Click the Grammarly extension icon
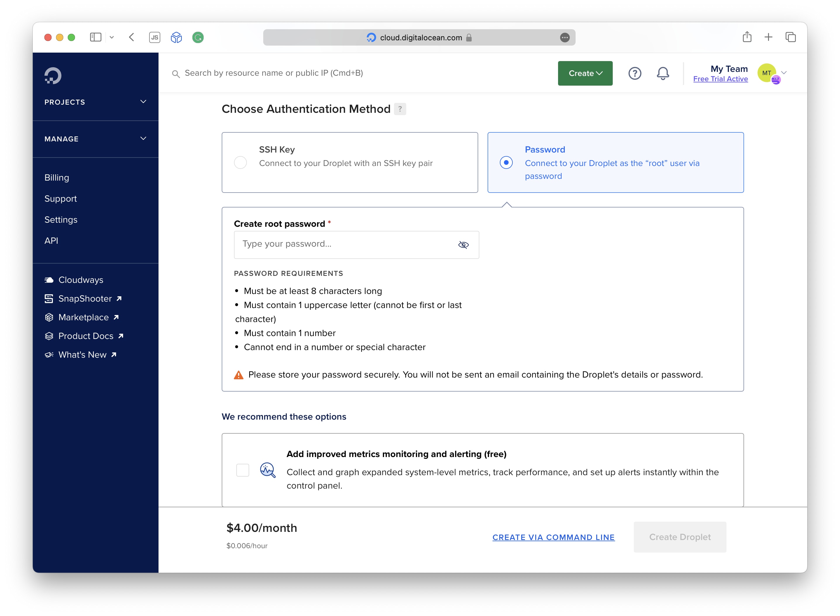The image size is (840, 616). click(198, 37)
